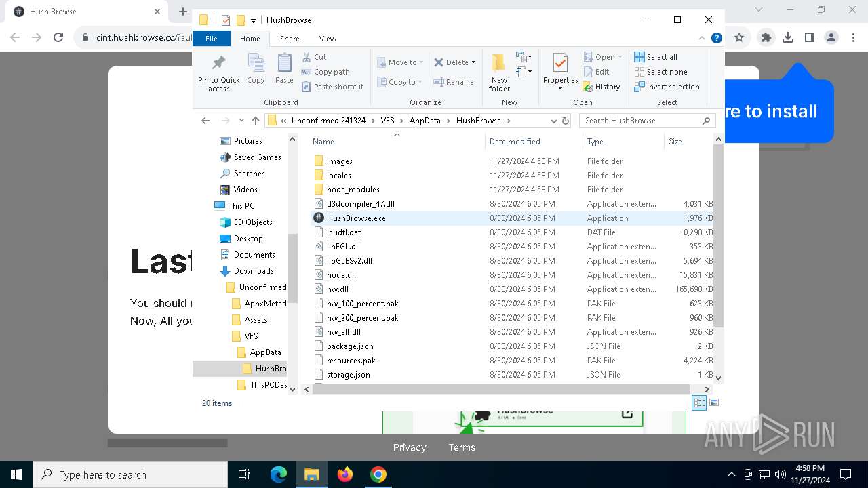
Task: Click Paste shortcut in ribbon
Action: (332, 87)
